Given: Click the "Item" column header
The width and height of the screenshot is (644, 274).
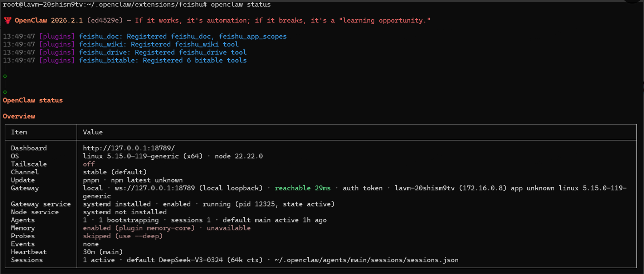Looking at the screenshot, I should (19, 132).
